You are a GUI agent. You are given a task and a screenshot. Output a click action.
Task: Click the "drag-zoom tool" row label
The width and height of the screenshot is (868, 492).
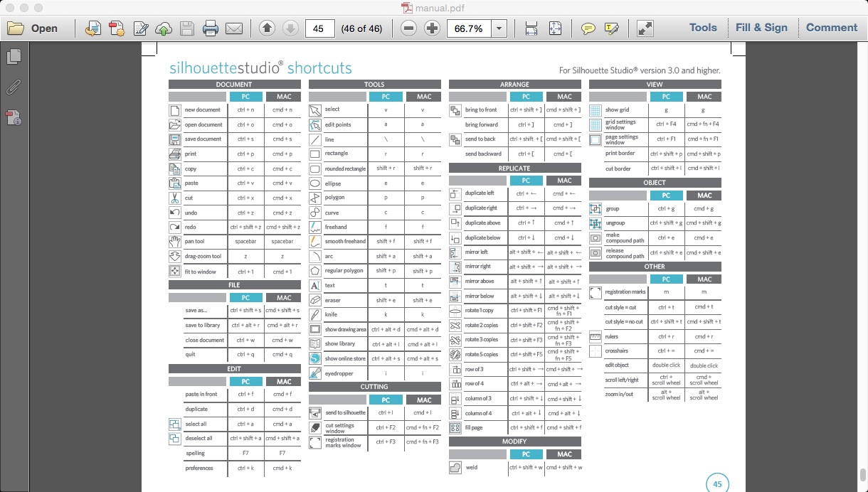pyautogui.click(x=203, y=257)
